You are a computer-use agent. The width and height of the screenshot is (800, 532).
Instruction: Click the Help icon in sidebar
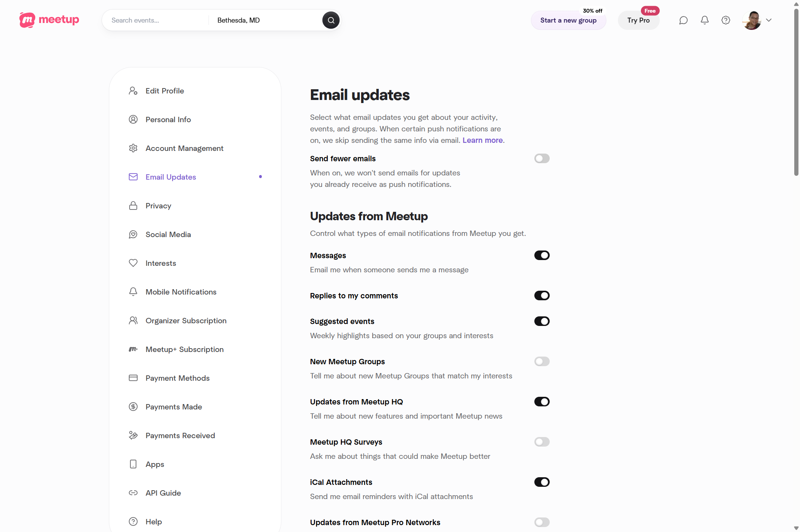133,522
